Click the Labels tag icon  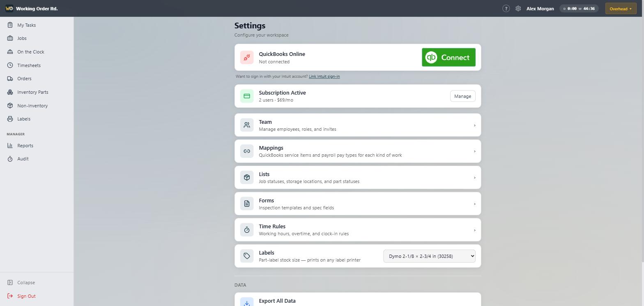247,256
